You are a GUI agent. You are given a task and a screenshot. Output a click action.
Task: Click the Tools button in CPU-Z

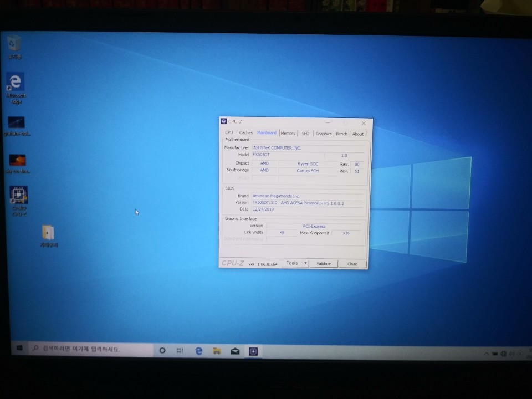(x=292, y=263)
